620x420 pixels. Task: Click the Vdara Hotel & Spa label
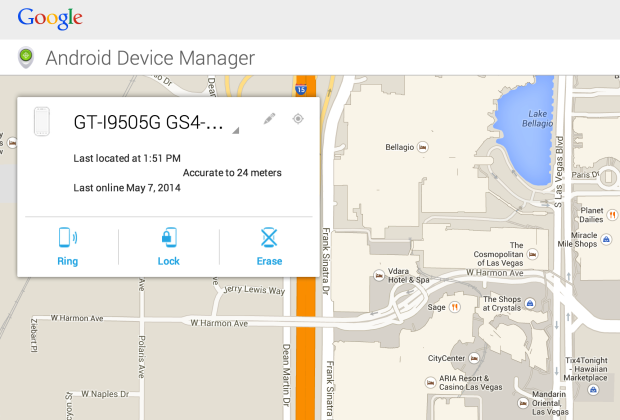point(408,276)
